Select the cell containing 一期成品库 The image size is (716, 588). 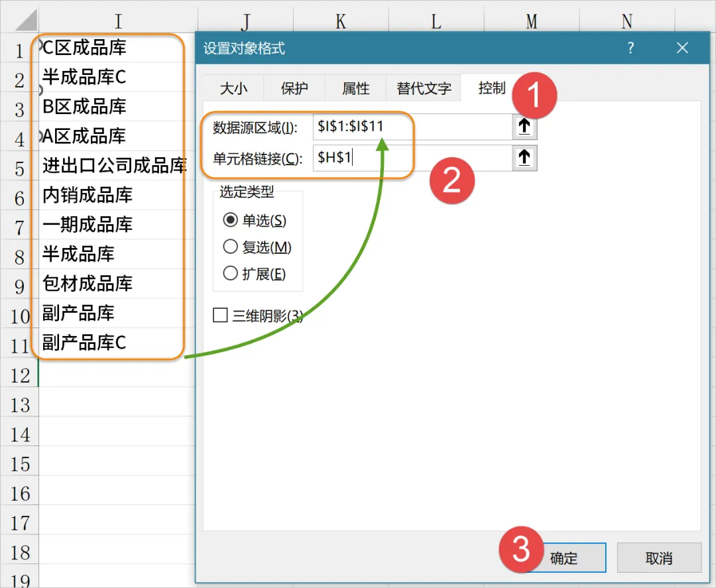118,225
